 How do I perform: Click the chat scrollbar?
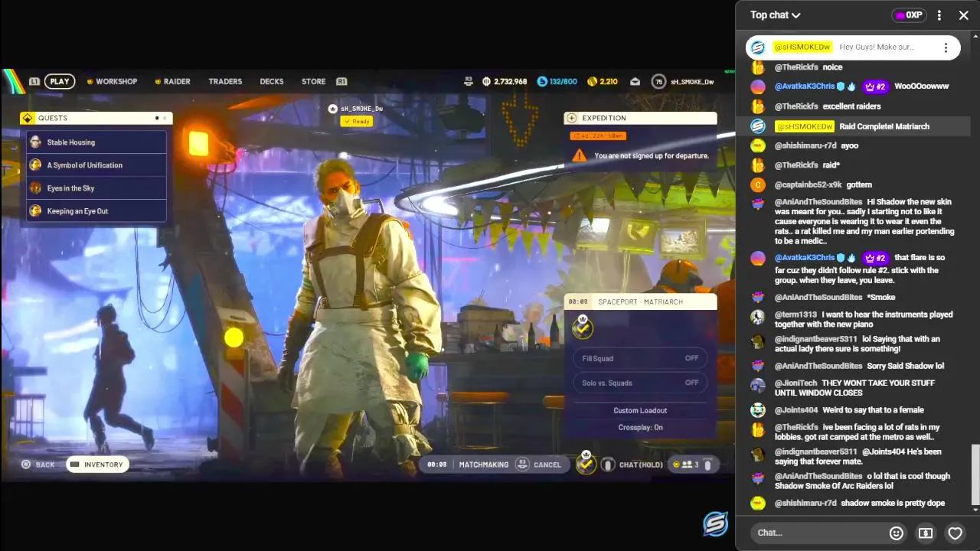coord(975,474)
